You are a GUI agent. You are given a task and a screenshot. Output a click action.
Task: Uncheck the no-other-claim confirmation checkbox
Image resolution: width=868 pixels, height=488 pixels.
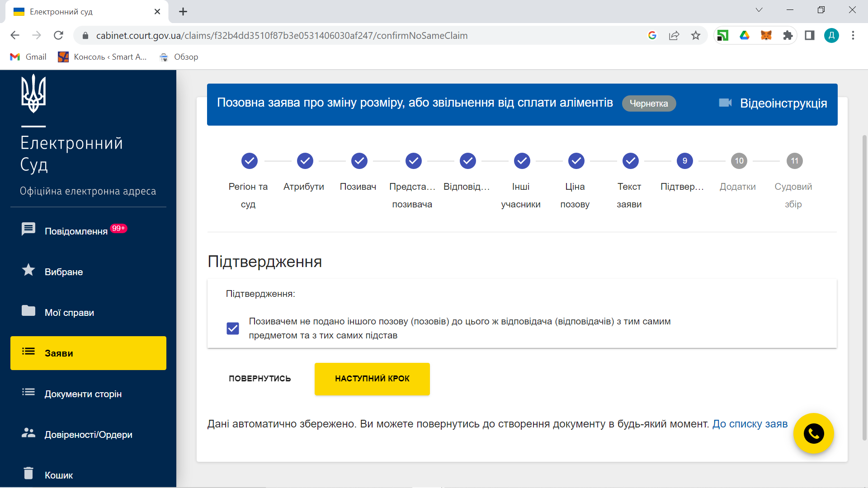(x=233, y=328)
